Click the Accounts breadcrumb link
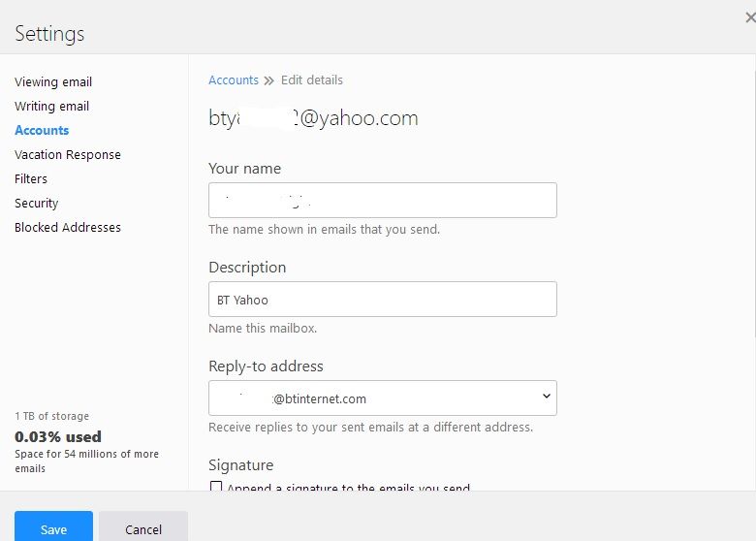 pyautogui.click(x=234, y=80)
